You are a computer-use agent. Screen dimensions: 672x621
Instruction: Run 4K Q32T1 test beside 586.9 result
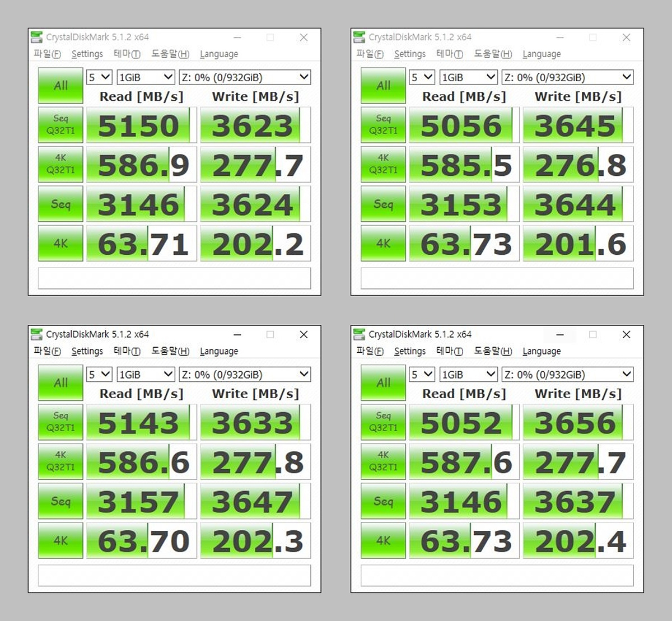click(x=60, y=164)
